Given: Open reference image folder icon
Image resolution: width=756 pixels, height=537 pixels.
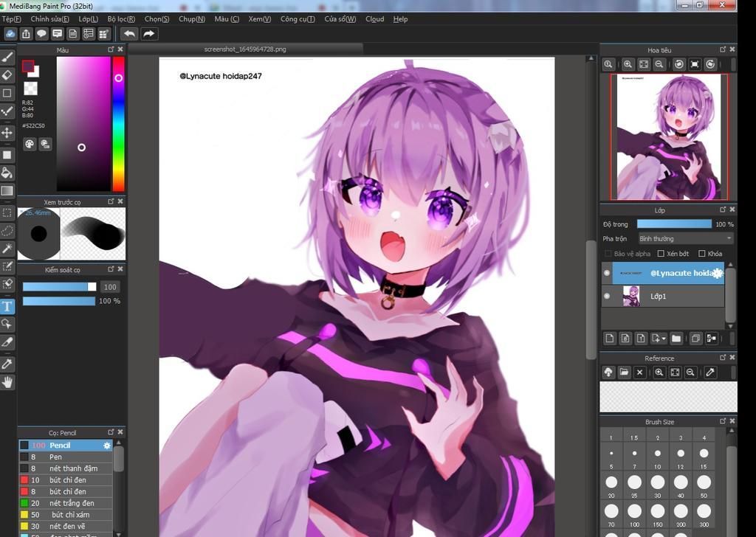Looking at the screenshot, I should click(x=624, y=373).
